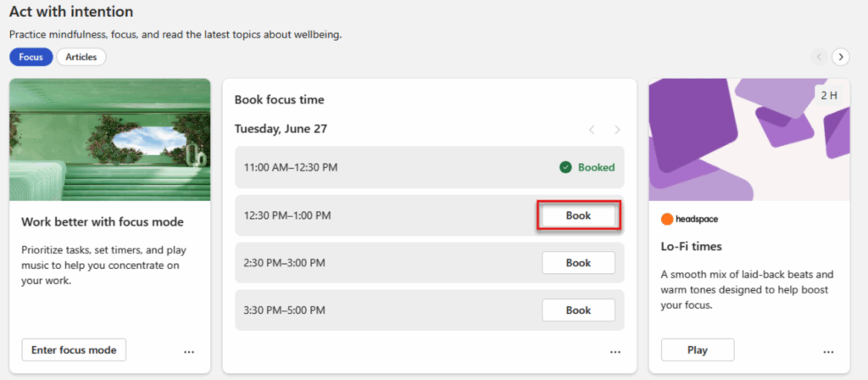The height and width of the screenshot is (380, 868).
Task: Click the orange Headspace logo
Action: pos(667,219)
